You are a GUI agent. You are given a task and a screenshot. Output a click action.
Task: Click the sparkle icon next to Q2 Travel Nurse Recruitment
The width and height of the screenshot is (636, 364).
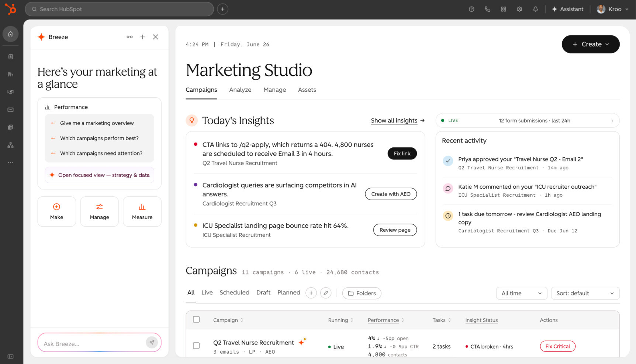coord(302,342)
